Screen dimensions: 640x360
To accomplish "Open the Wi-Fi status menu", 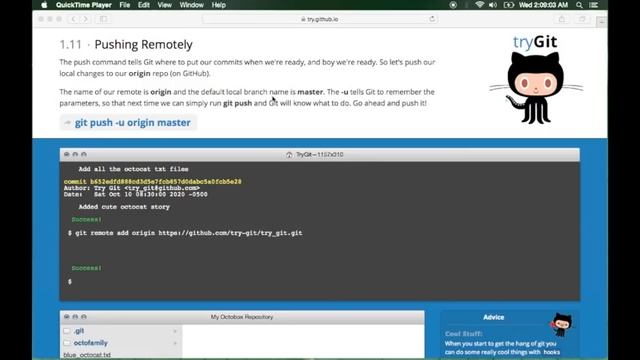I will (480, 5).
